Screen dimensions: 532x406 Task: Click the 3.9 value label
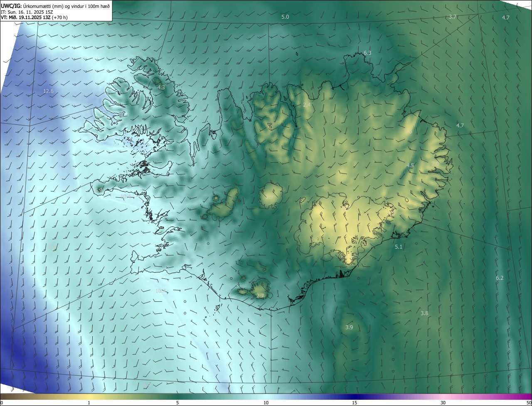pyautogui.click(x=349, y=327)
